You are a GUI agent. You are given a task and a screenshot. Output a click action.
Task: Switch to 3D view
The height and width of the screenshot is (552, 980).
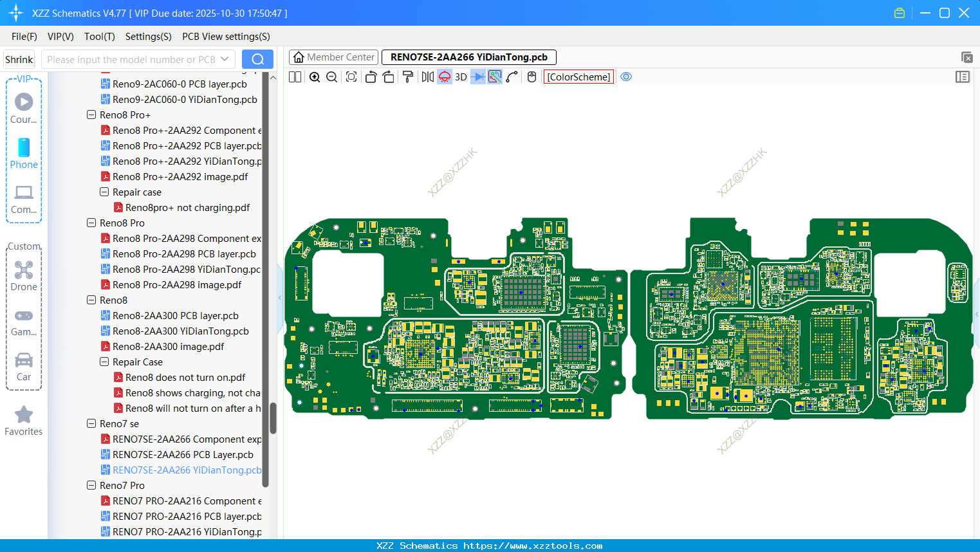[x=461, y=77]
